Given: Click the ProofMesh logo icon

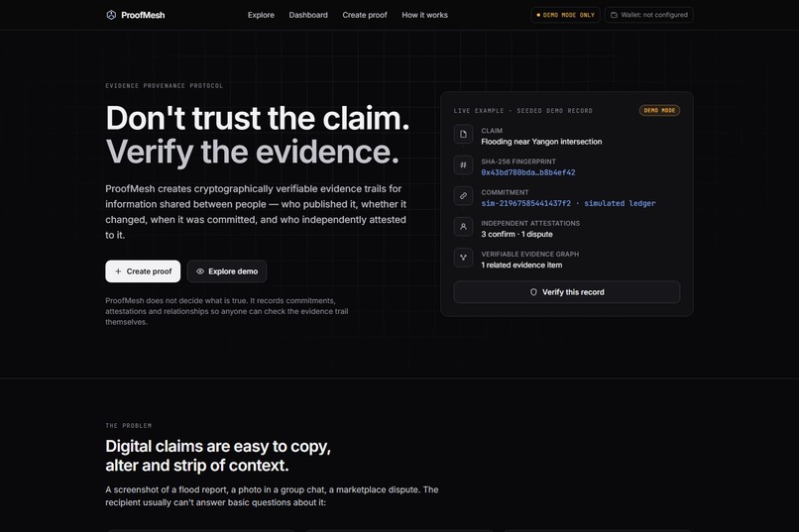Looking at the screenshot, I should 111,15.
